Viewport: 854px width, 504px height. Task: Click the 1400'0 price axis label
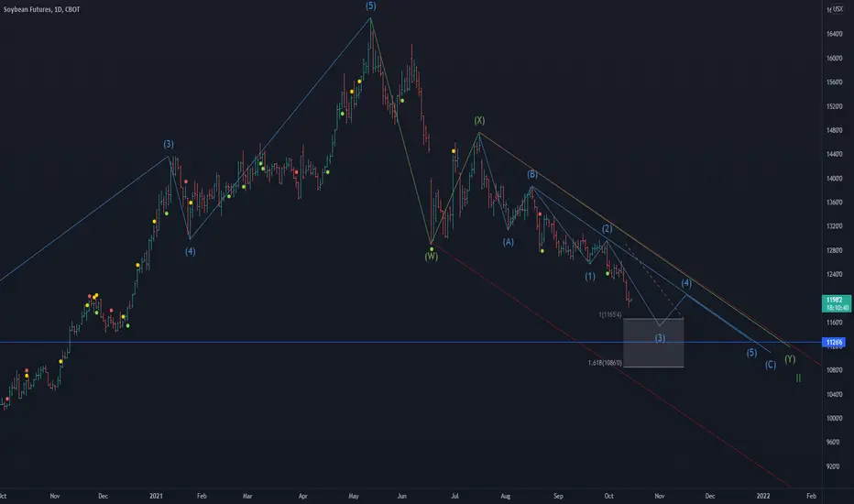point(835,178)
